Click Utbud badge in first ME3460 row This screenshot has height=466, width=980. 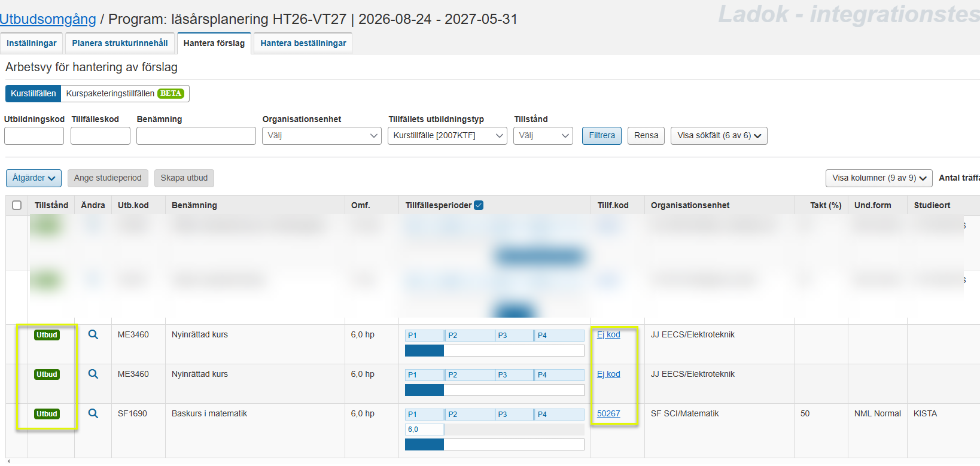tap(47, 335)
